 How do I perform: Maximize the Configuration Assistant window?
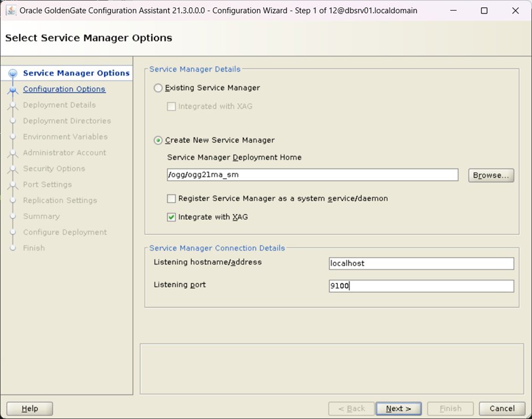pyautogui.click(x=484, y=11)
